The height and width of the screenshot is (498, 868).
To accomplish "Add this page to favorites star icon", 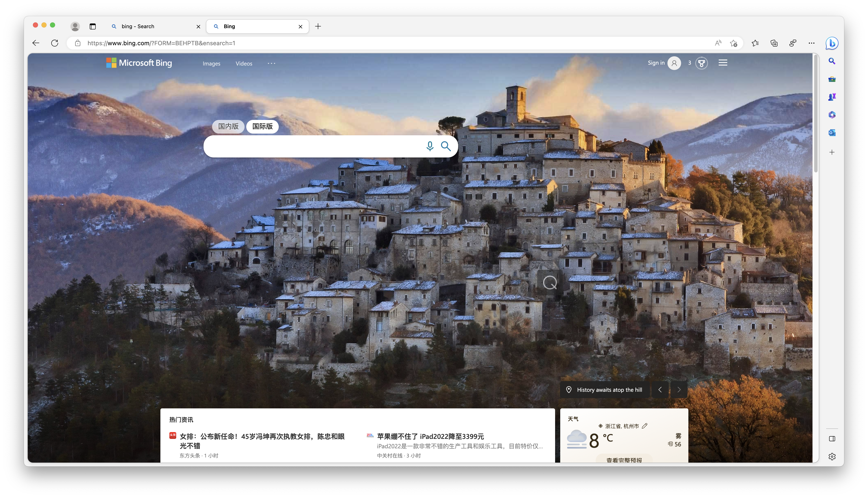I will [x=733, y=43].
